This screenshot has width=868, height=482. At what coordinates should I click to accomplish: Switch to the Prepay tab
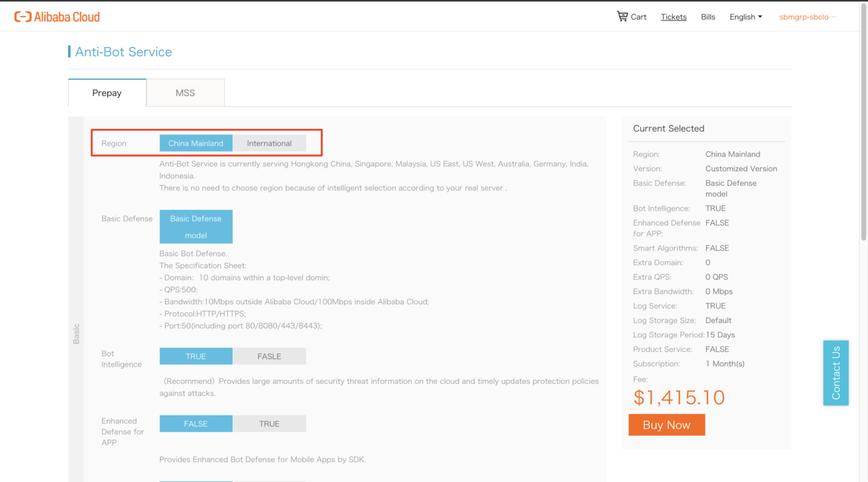107,92
